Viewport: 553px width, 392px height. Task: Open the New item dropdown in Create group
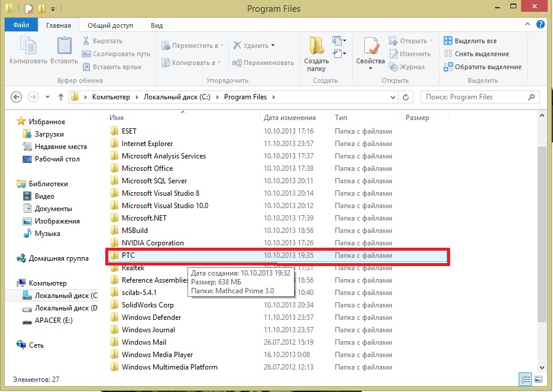point(339,41)
